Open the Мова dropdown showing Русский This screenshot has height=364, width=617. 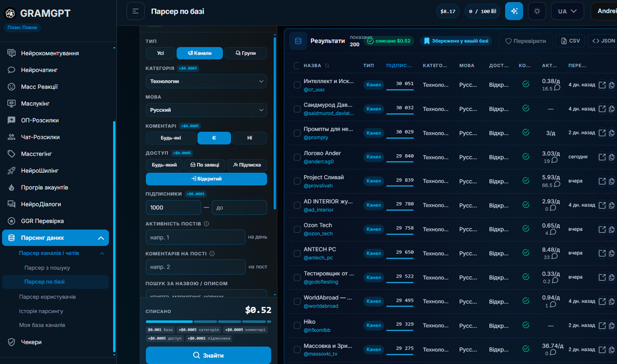click(206, 110)
